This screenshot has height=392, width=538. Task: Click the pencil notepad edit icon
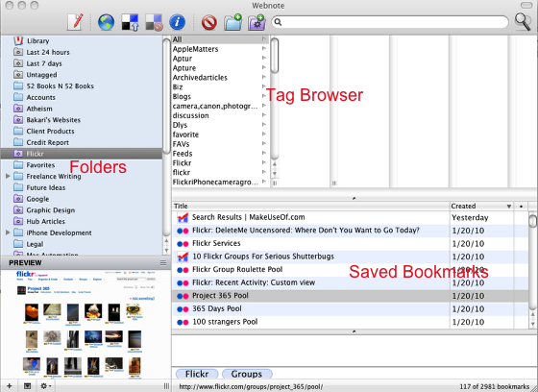pyautogui.click(x=75, y=22)
